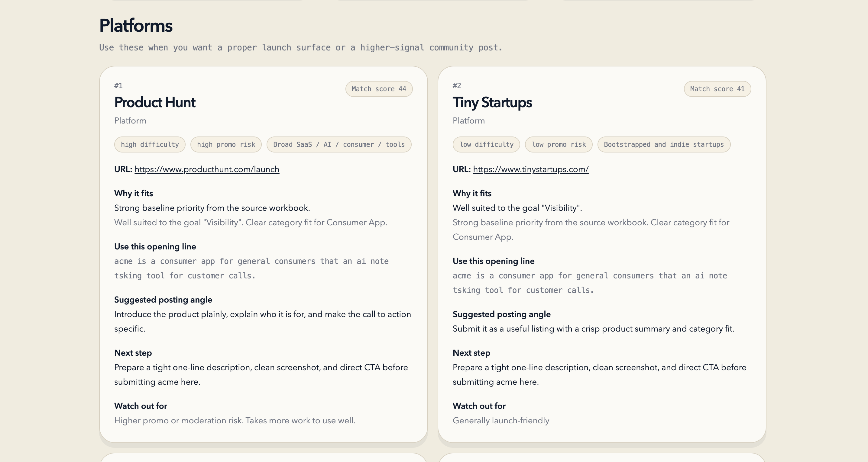Open the Product Hunt launch URL link
Image resolution: width=868 pixels, height=462 pixels.
tap(206, 169)
